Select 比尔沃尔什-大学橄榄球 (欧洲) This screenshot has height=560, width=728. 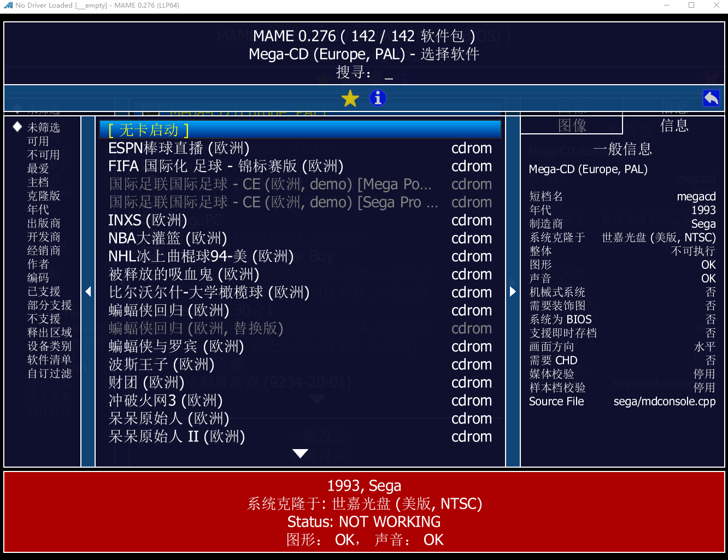coord(300,292)
